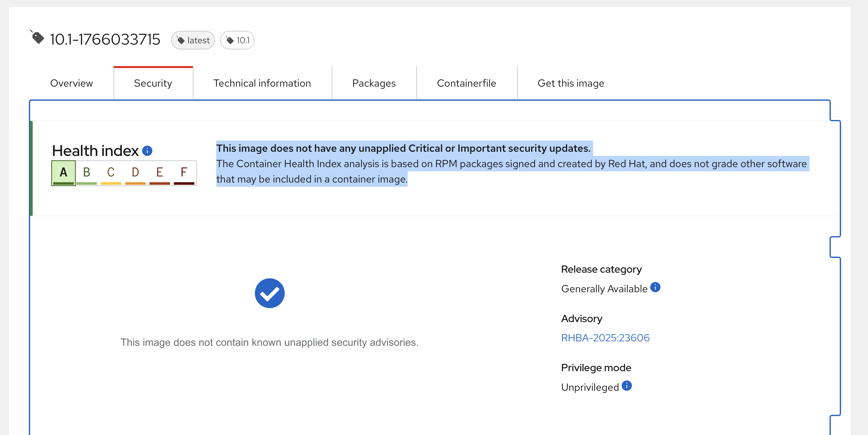
Task: Select the 10.1 tag badge
Action: [x=237, y=40]
